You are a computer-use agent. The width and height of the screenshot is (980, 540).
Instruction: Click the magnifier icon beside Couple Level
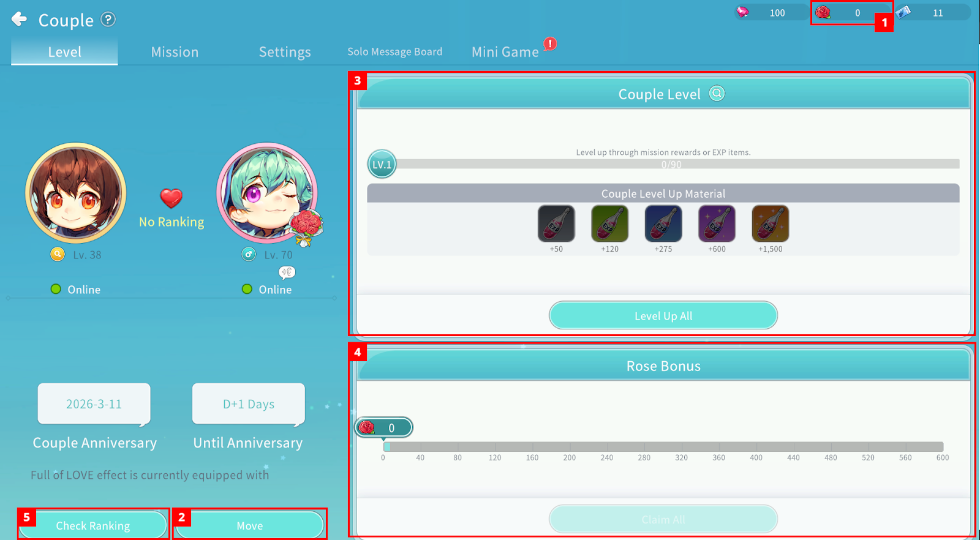tap(717, 94)
